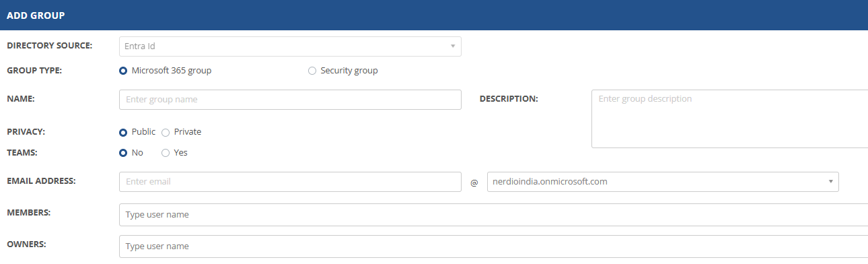The height and width of the screenshot is (264, 868).
Task: Click the PRIVACY label
Action: [26, 131]
